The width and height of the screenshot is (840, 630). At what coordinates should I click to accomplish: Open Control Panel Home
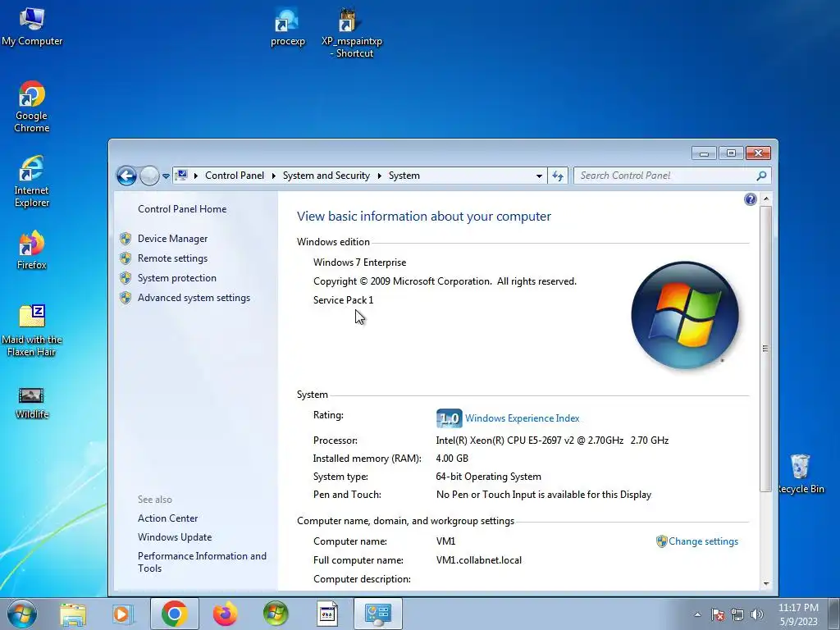[x=182, y=209]
